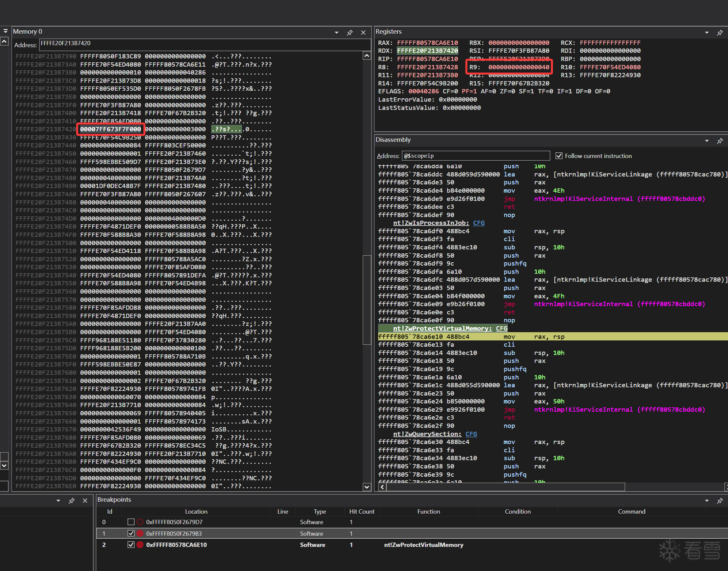Sort breakpoints by Hit Count column

point(361,512)
